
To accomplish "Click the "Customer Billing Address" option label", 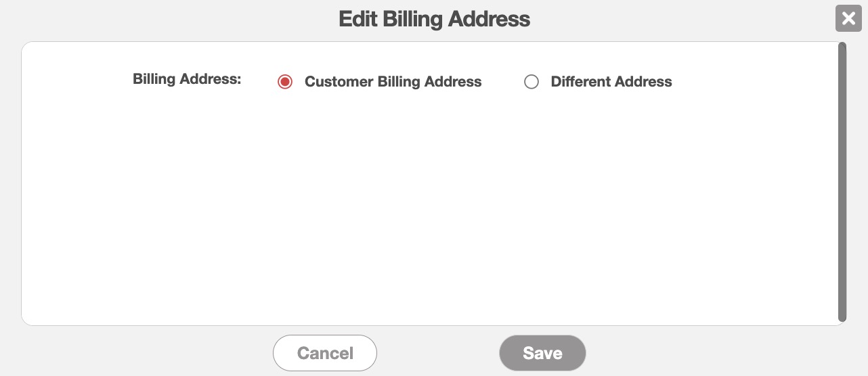I will tap(393, 82).
